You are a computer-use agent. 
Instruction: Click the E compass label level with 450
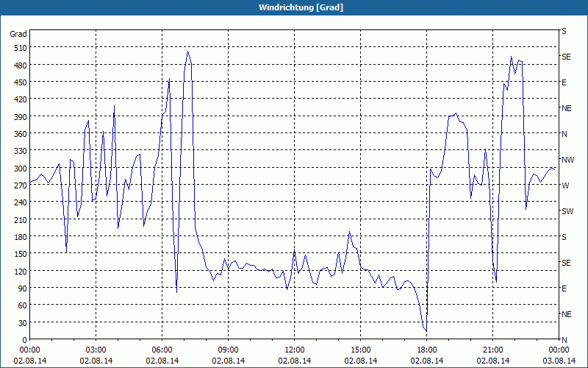[564, 82]
